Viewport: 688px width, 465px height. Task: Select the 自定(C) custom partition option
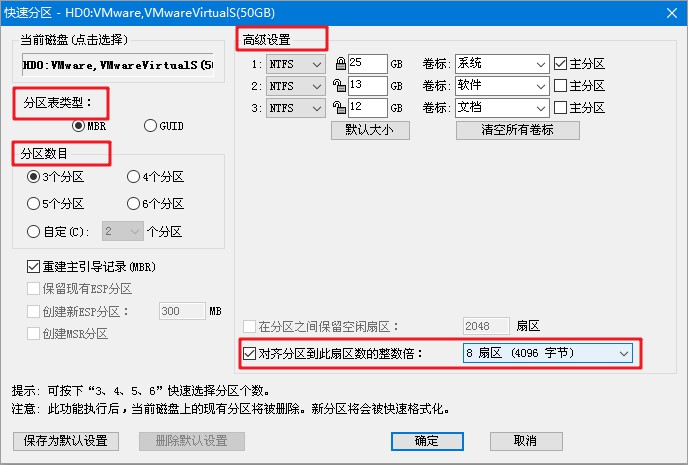pos(34,231)
